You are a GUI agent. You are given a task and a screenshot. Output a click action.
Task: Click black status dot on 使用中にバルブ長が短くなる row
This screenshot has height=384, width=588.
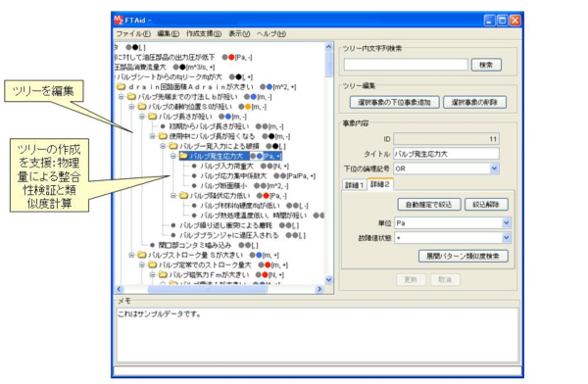271,136
